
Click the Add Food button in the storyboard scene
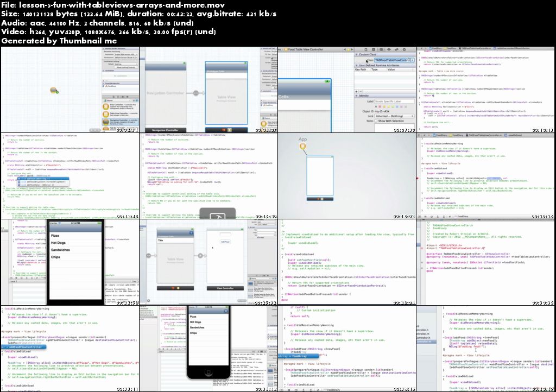point(225,242)
